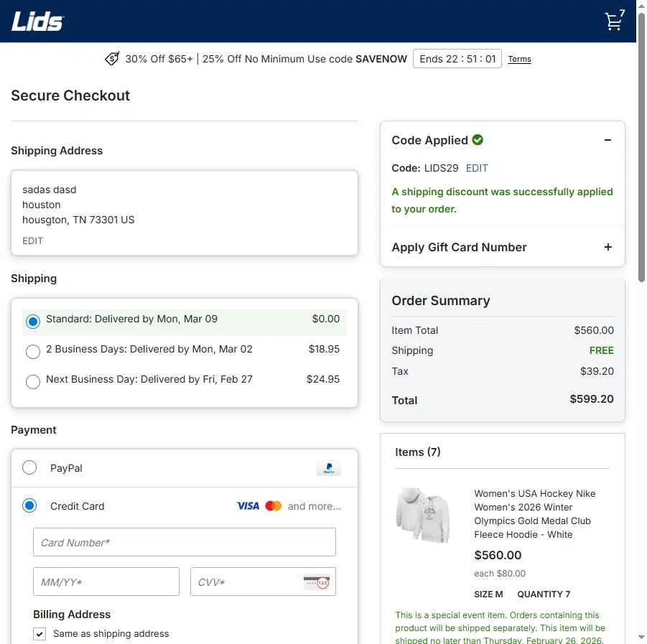
Task: Expand Apply Gift Card Number
Action: click(608, 247)
